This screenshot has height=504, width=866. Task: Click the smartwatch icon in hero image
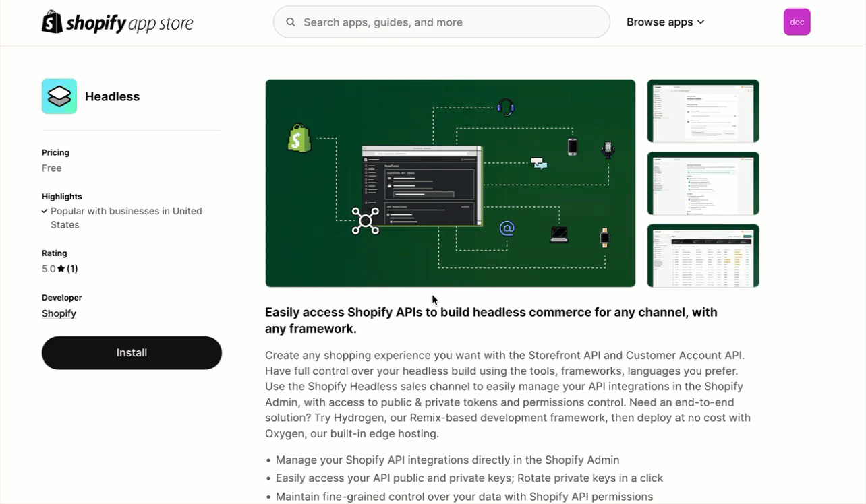click(x=604, y=237)
